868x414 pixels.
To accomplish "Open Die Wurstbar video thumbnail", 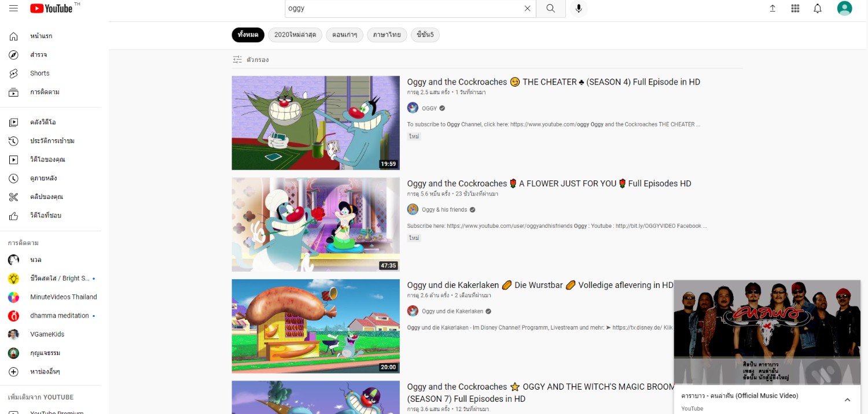I will pyautogui.click(x=315, y=326).
